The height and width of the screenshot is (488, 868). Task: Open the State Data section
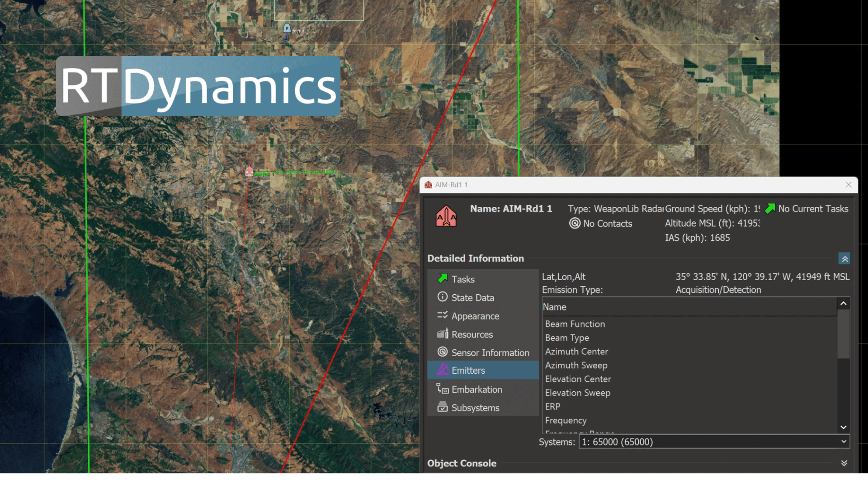click(x=483, y=297)
